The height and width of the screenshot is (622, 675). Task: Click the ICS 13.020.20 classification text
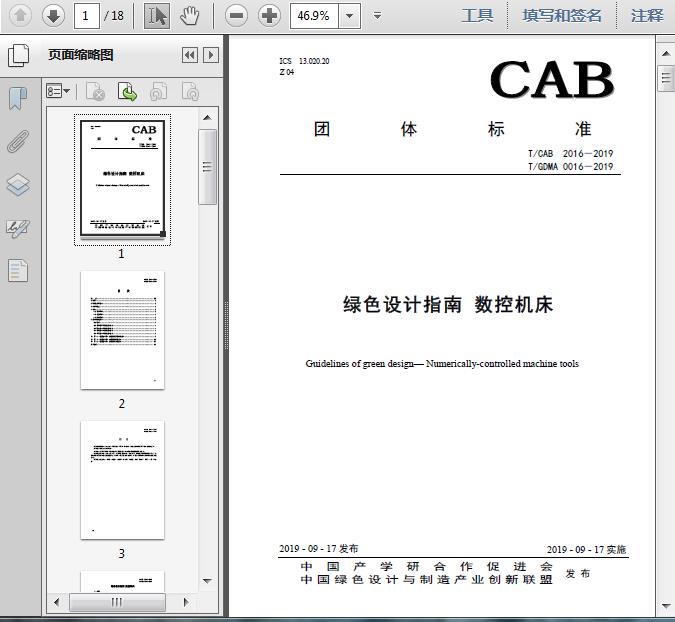[304, 61]
